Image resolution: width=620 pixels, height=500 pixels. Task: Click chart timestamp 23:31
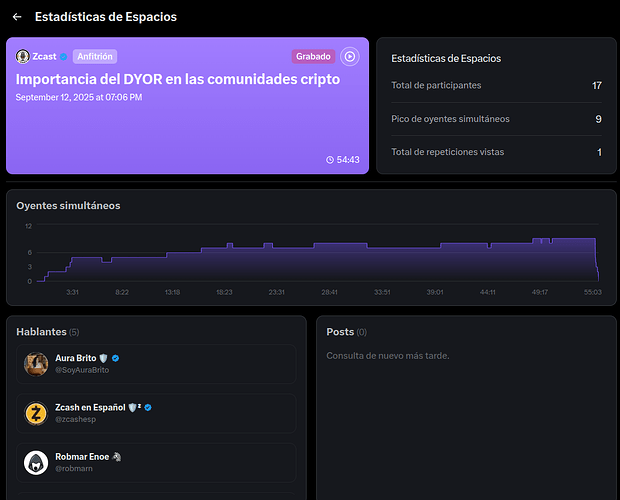pyautogui.click(x=276, y=292)
